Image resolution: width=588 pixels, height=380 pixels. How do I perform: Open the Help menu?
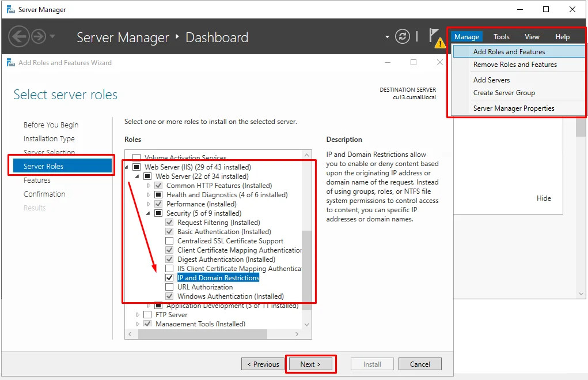(x=563, y=37)
